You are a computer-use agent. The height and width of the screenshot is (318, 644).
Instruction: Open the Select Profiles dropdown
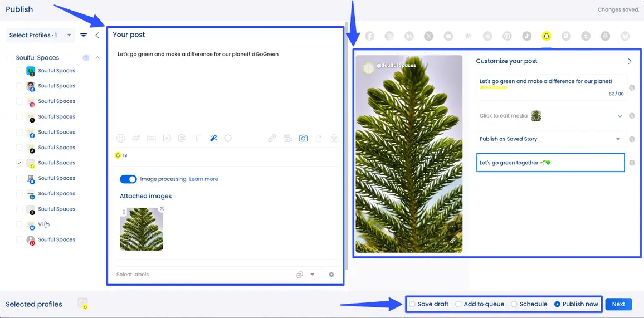coord(39,35)
